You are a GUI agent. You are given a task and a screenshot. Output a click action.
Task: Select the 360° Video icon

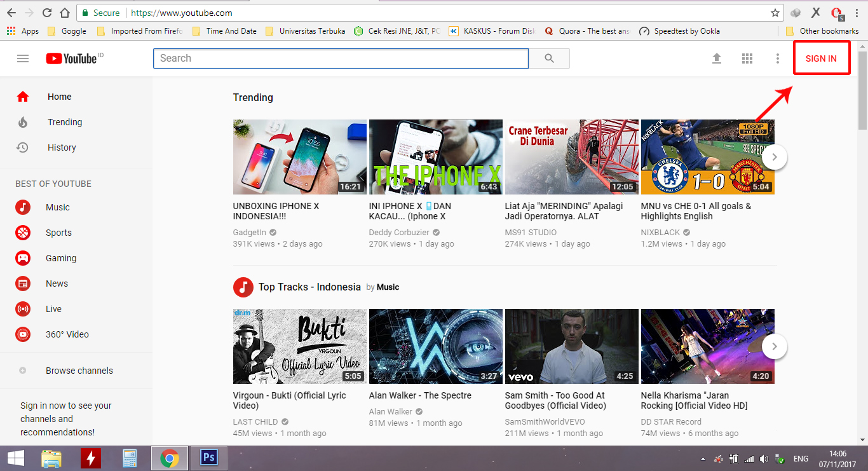pos(23,334)
